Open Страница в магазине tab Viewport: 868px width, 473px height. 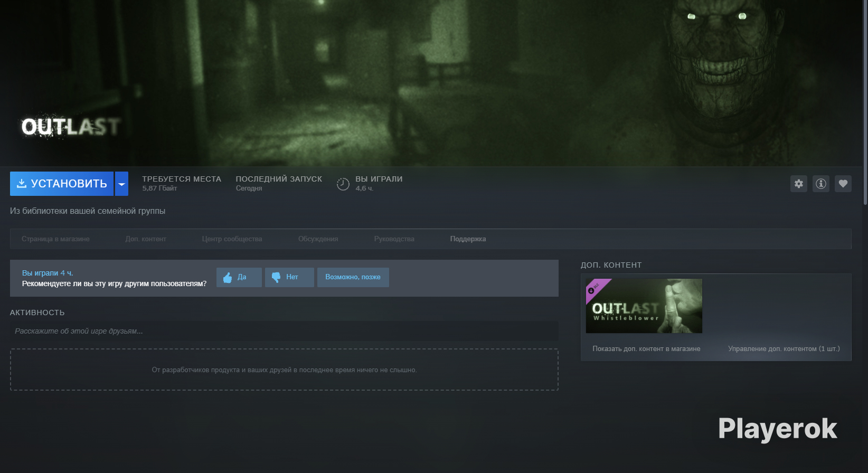(x=55, y=239)
